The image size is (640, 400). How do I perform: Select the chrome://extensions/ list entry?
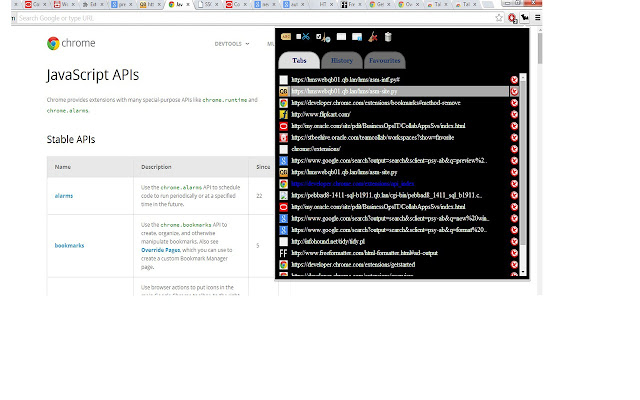[316, 149]
